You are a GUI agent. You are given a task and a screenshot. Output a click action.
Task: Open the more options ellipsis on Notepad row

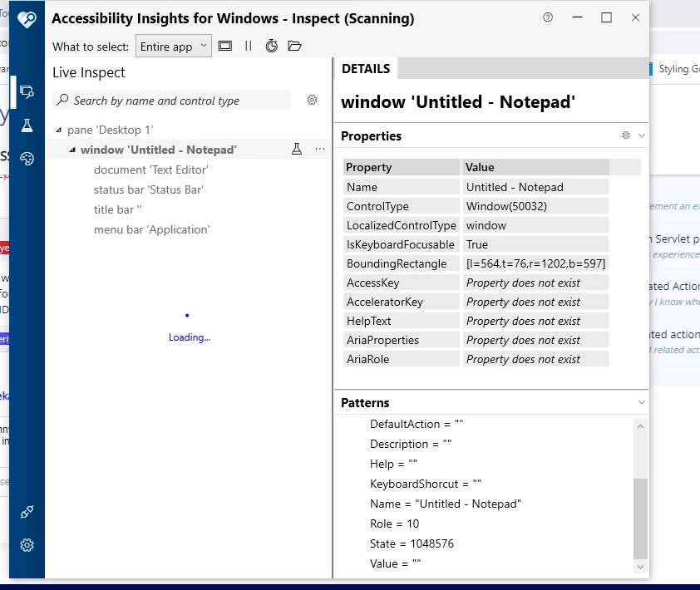coord(320,149)
